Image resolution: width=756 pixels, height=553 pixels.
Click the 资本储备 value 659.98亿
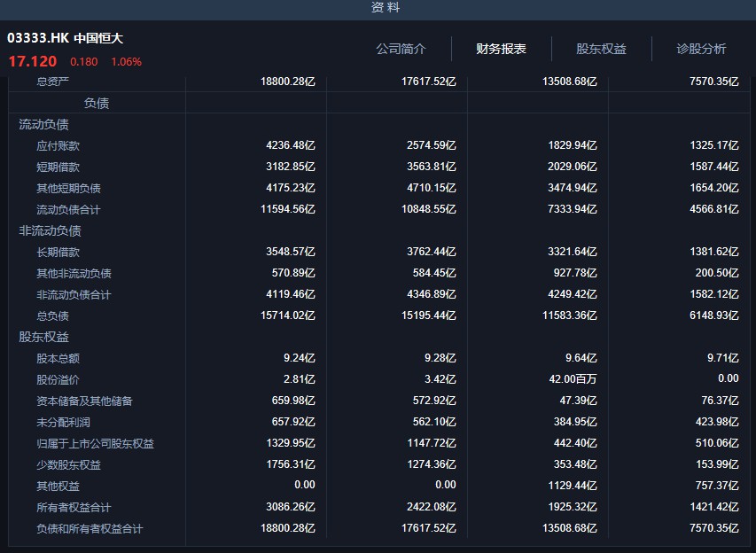point(293,401)
